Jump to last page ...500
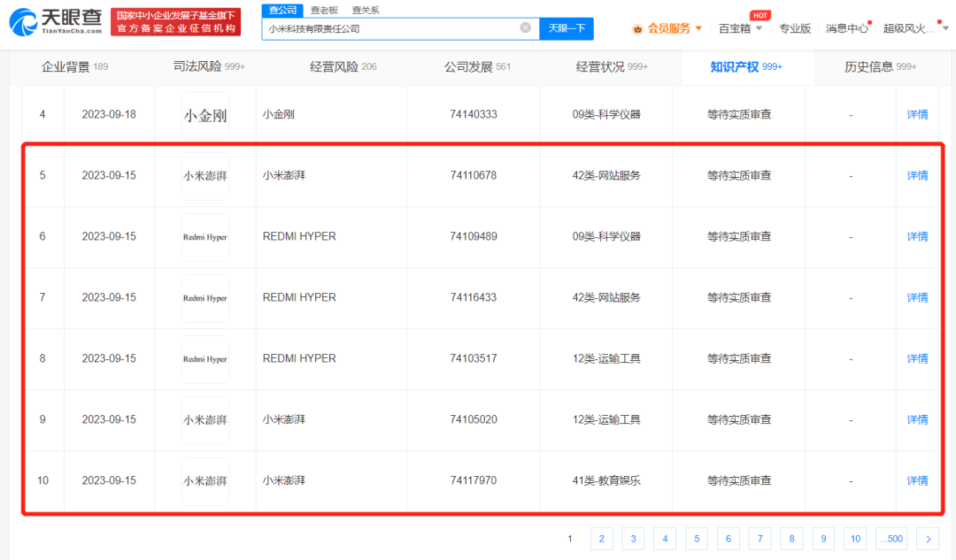 coord(891,539)
